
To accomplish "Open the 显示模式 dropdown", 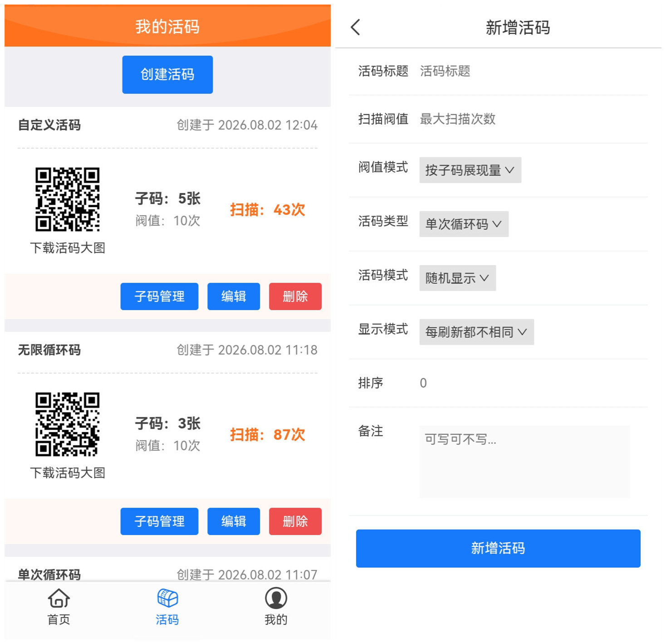I will click(x=476, y=332).
